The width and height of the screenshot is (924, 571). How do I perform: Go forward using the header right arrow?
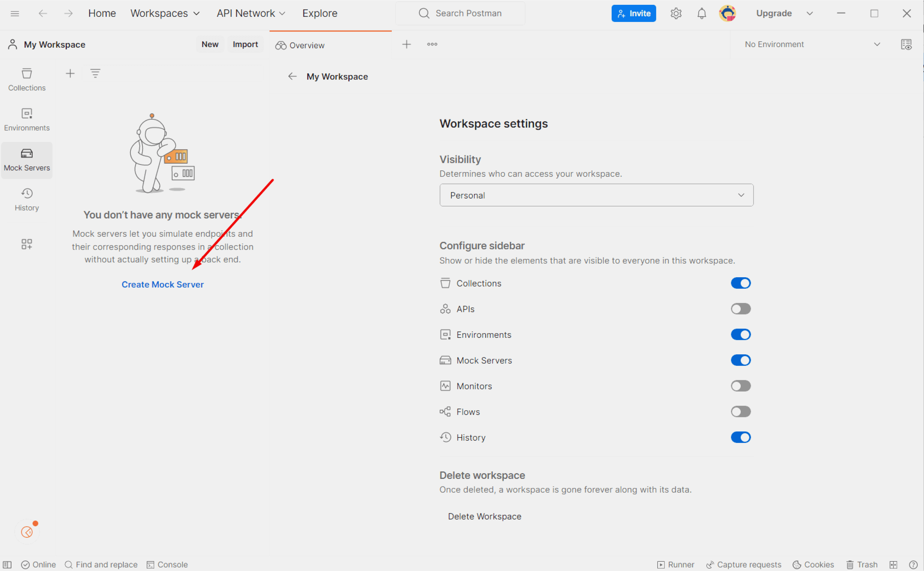pos(68,14)
